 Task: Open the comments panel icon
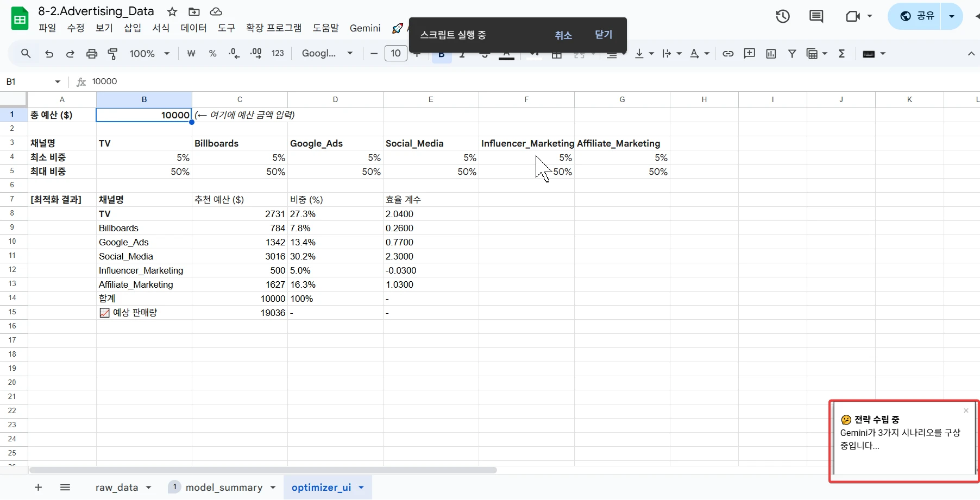(x=816, y=16)
